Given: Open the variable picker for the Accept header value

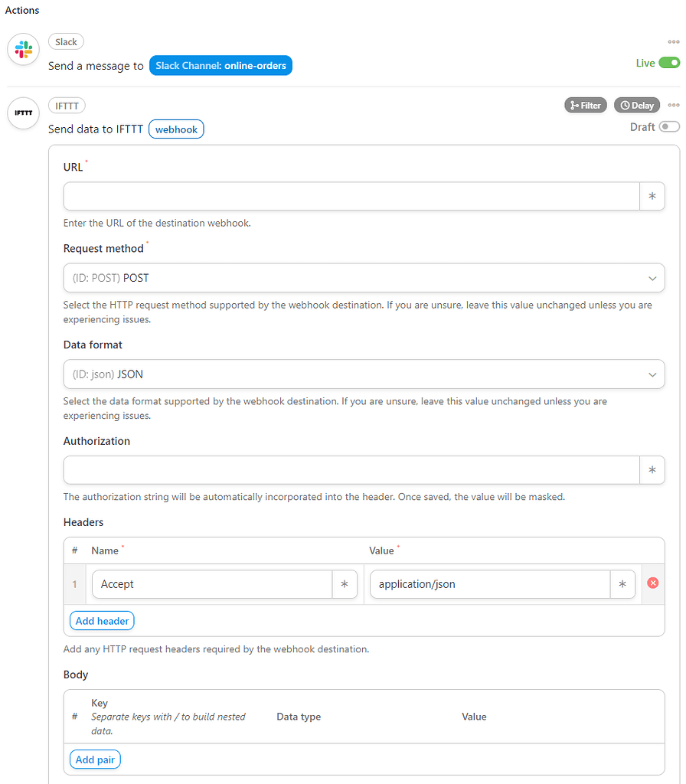Looking at the screenshot, I should (x=622, y=583).
